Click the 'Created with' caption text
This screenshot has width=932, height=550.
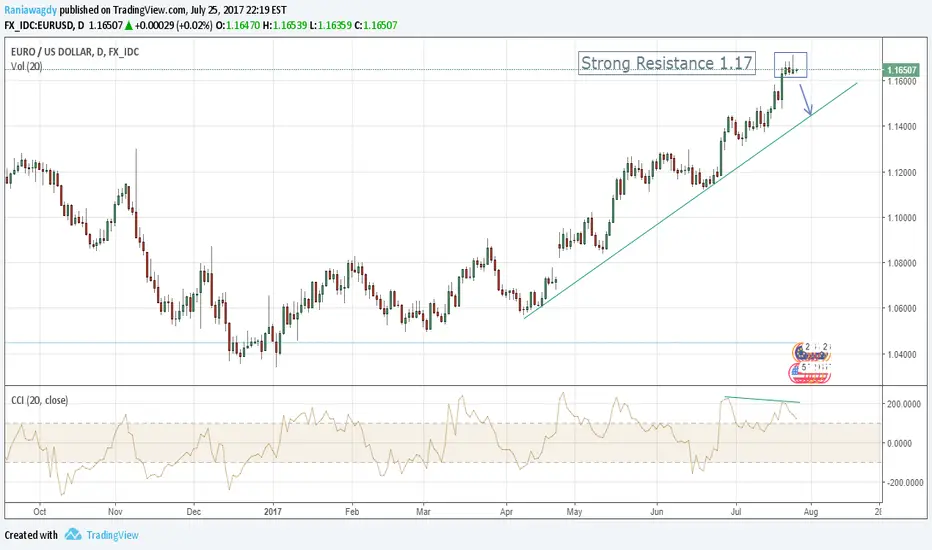(31, 535)
